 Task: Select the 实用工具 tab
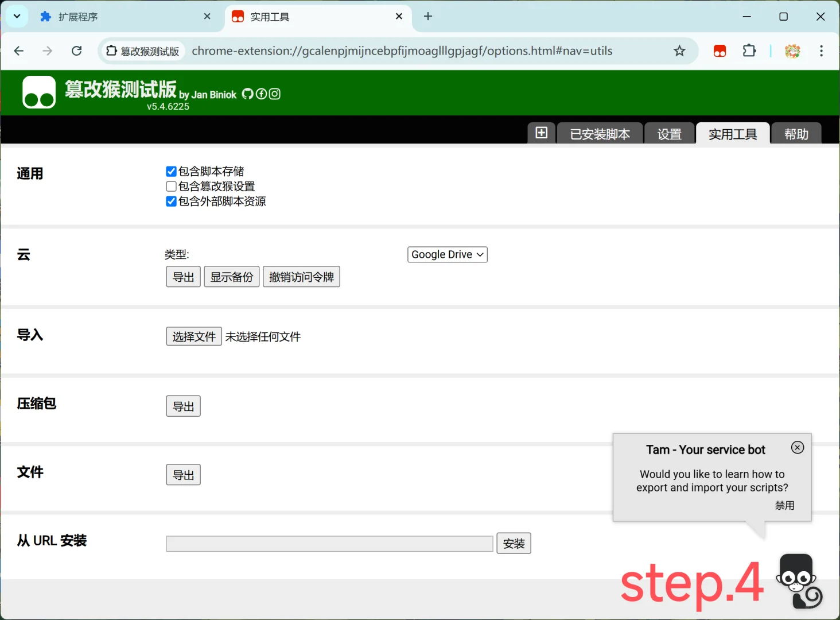(x=733, y=134)
